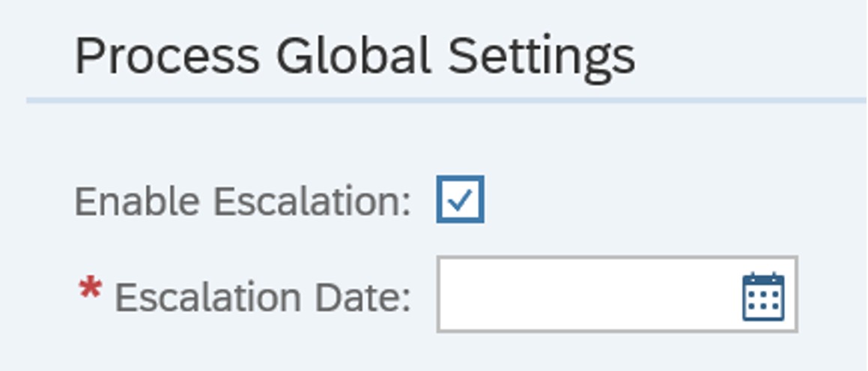Image resolution: width=868 pixels, height=371 pixels.
Task: Click the Escalation Date field label
Action: (x=262, y=298)
